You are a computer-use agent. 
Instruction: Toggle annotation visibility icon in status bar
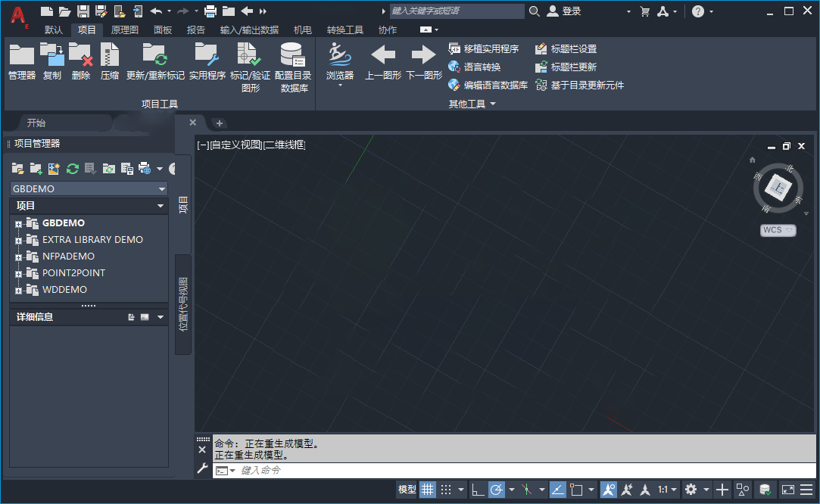608,490
